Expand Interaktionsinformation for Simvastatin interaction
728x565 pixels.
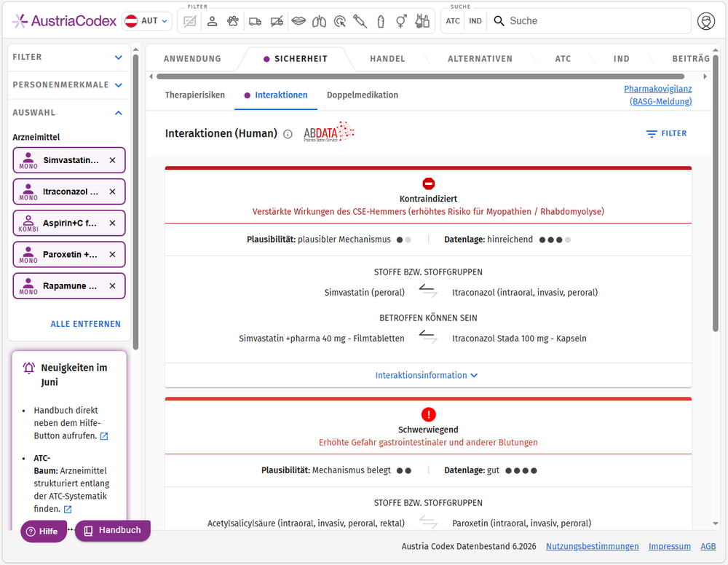[426, 375]
